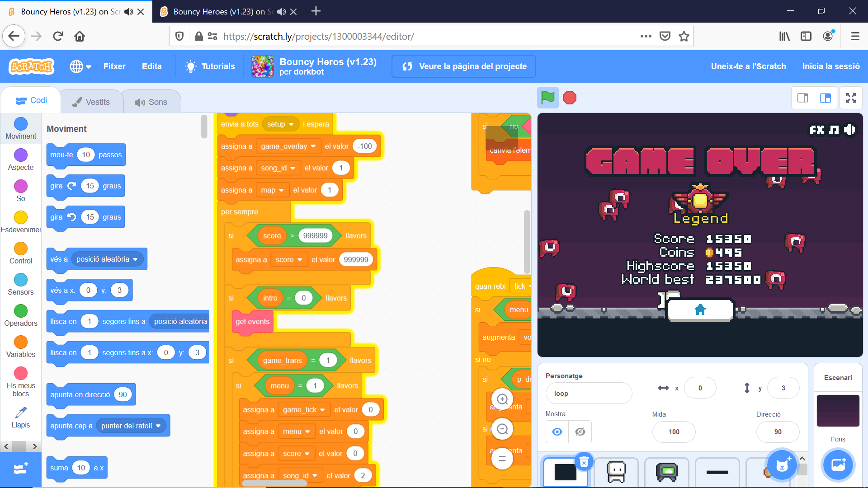Select the Llapis block category
The image size is (868, 488).
click(21, 418)
